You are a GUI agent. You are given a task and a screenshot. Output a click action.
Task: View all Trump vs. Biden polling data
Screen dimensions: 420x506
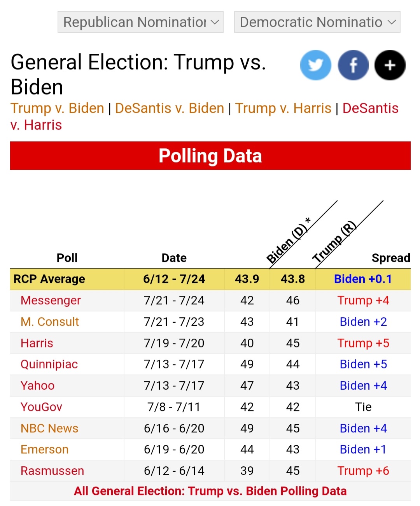click(210, 491)
